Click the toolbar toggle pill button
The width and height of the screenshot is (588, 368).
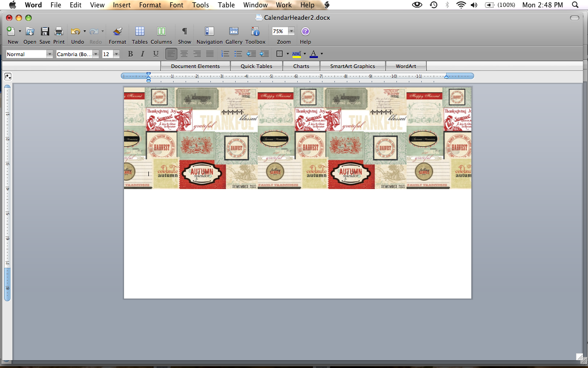[574, 17]
